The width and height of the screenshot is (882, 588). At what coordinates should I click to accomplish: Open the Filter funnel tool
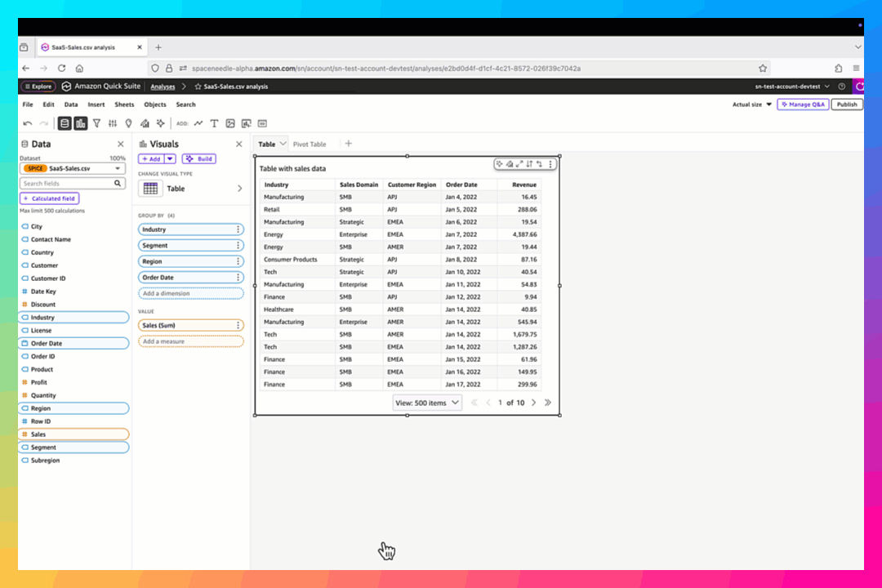[96, 123]
